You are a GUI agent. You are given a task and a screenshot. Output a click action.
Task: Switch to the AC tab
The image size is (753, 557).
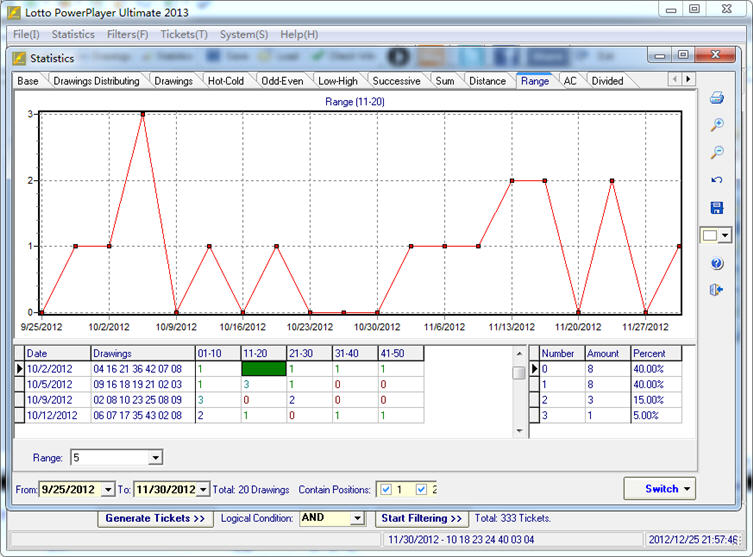point(570,81)
